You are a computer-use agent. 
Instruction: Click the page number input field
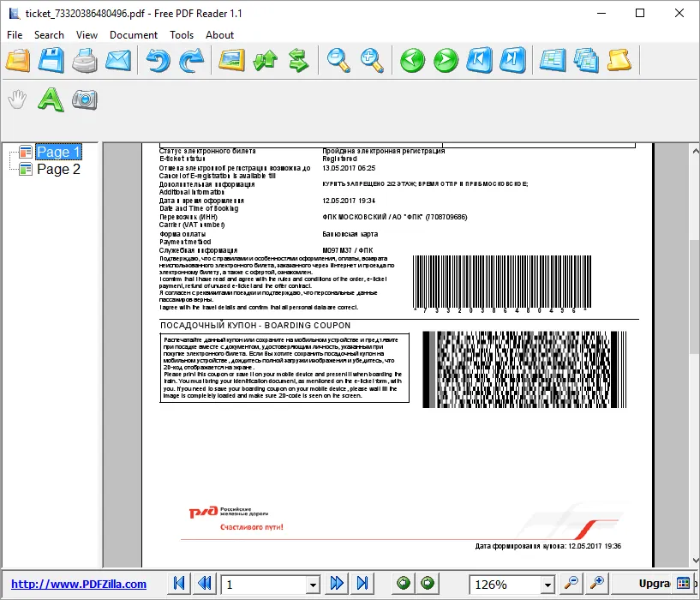click(264, 585)
